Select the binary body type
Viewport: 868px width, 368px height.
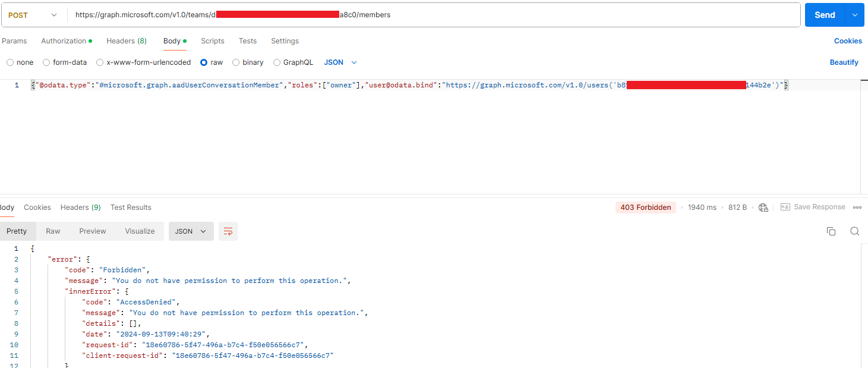coord(248,62)
